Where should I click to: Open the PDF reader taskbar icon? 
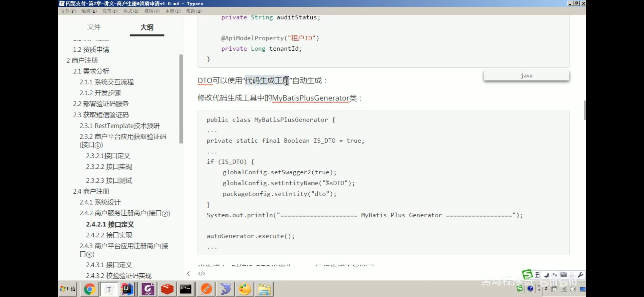[x=148, y=289]
